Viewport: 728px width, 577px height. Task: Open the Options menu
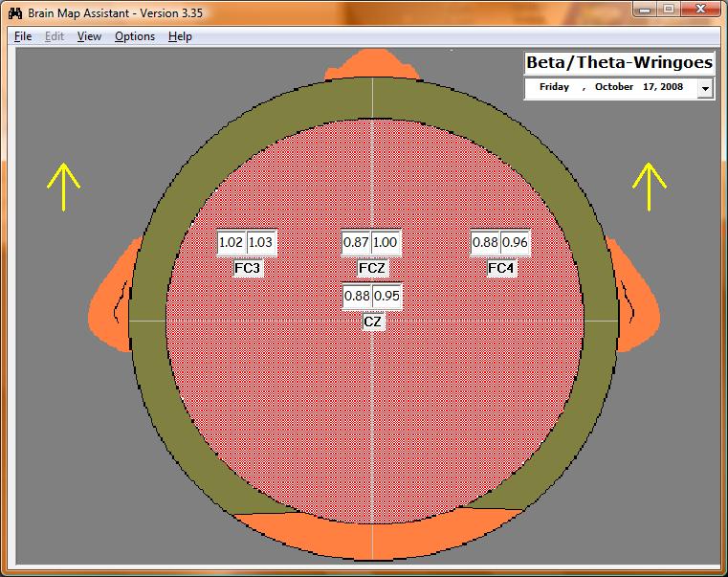tap(134, 36)
